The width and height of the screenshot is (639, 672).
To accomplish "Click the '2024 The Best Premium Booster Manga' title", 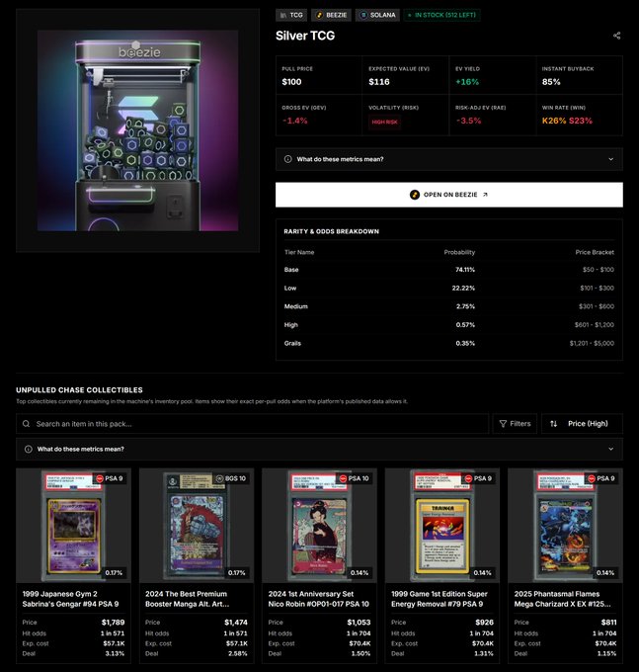I will coord(188,599).
